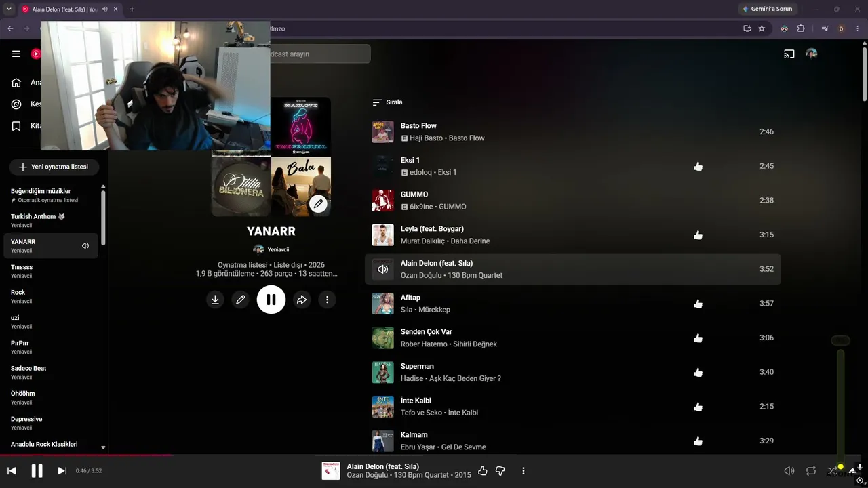
Task: Share the YANARR playlist
Action: tap(302, 300)
